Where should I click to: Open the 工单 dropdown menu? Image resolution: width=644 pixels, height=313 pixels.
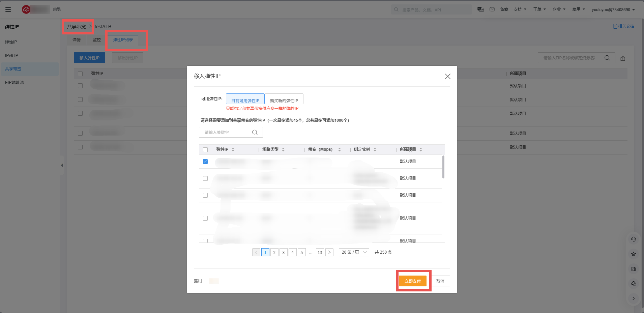[x=539, y=9]
